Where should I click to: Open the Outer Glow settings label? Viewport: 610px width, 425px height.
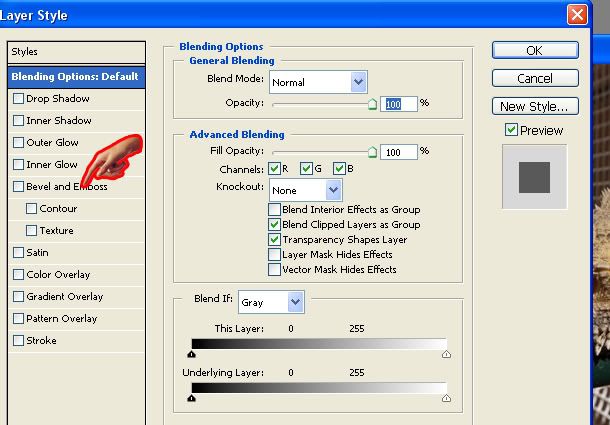(x=52, y=142)
